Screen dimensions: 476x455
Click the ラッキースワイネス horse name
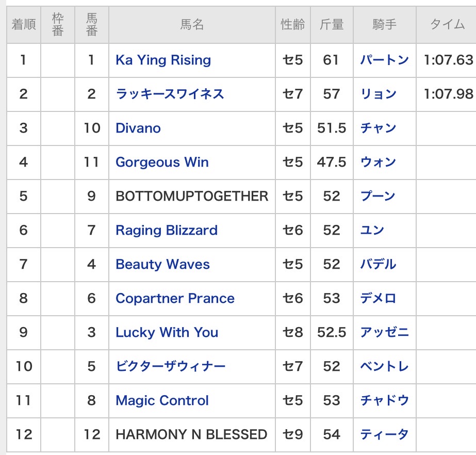click(x=170, y=94)
